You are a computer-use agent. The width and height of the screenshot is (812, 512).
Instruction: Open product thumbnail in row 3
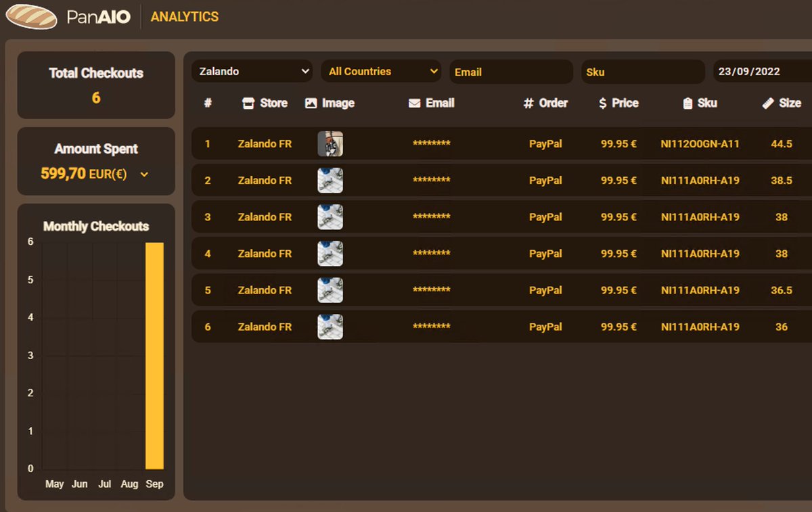coord(330,217)
